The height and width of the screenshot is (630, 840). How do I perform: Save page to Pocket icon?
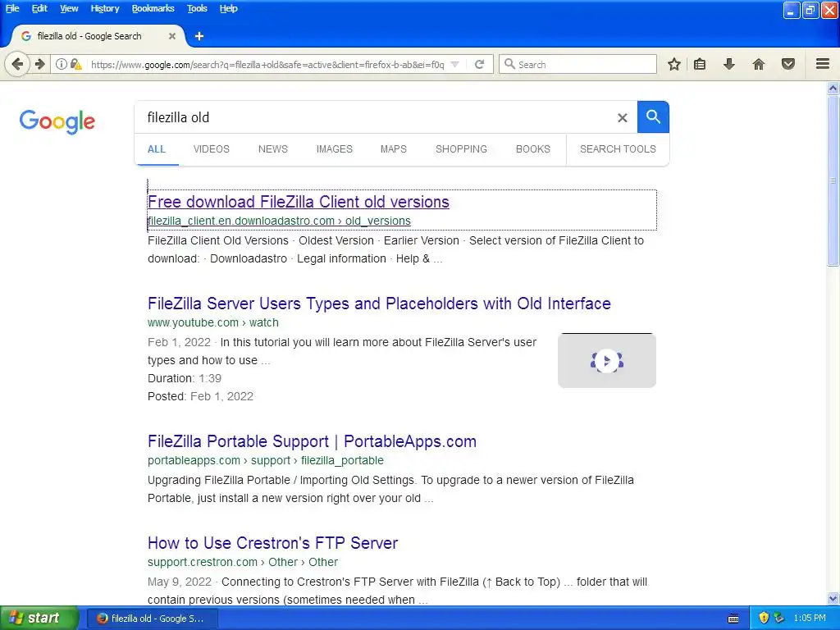click(788, 64)
